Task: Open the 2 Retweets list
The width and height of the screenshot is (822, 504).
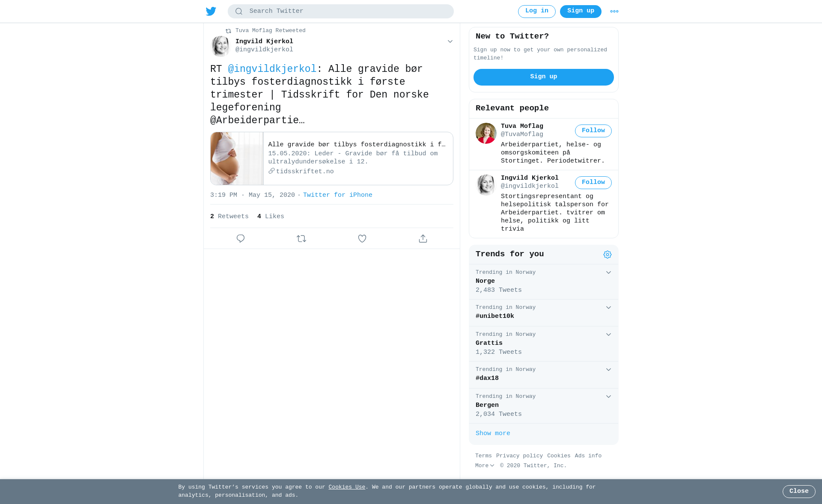Action: (229, 216)
